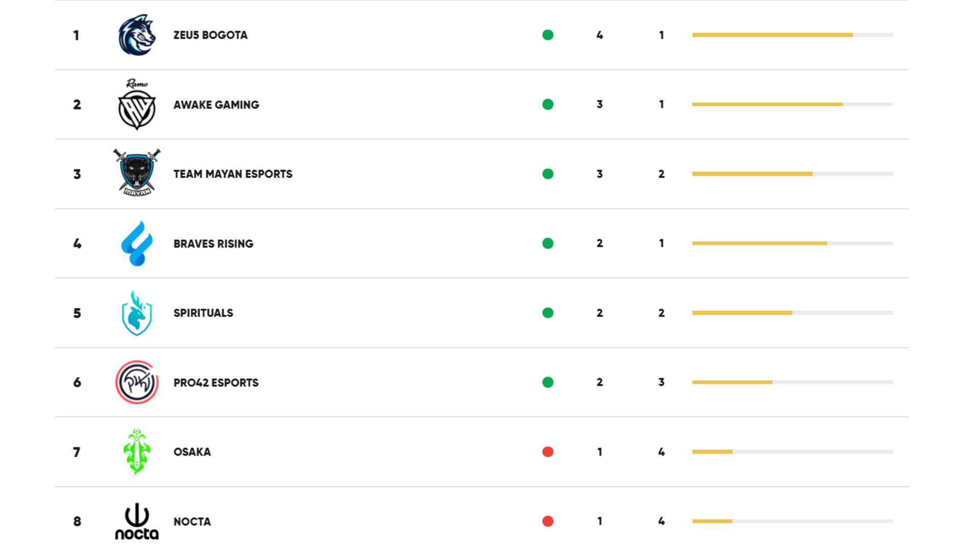Select the TEAM MAYAN ESPORTS team name
This screenshot has width=980, height=551.
pyautogui.click(x=233, y=174)
